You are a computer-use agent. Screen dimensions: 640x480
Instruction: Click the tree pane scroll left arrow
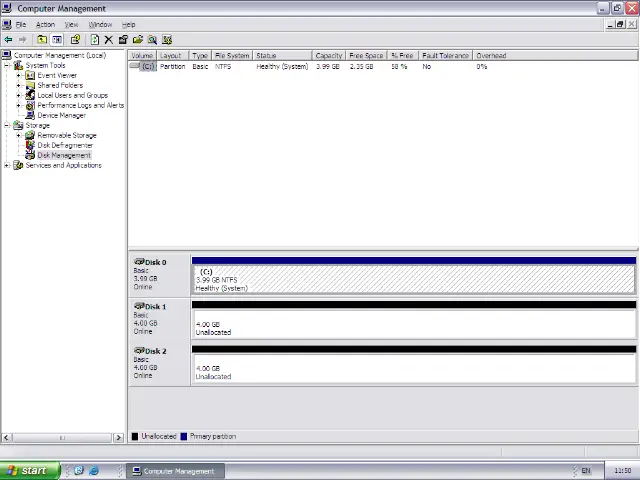[x=6, y=438]
